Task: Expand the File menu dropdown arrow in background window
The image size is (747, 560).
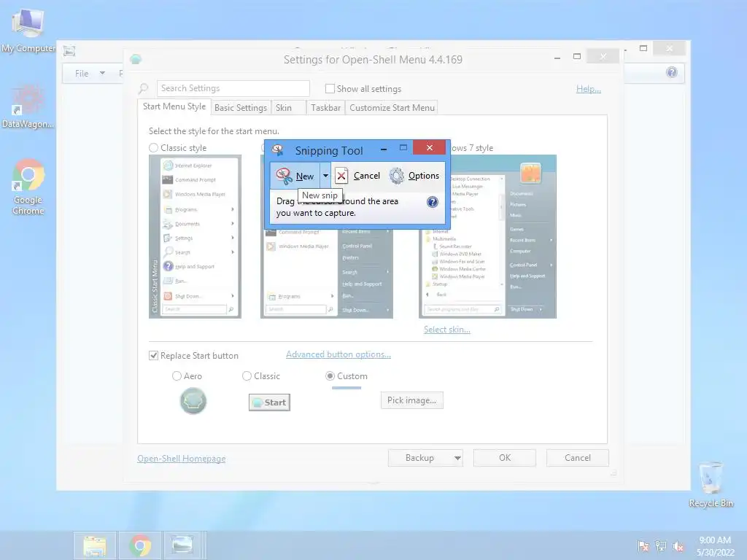Action: pos(102,73)
